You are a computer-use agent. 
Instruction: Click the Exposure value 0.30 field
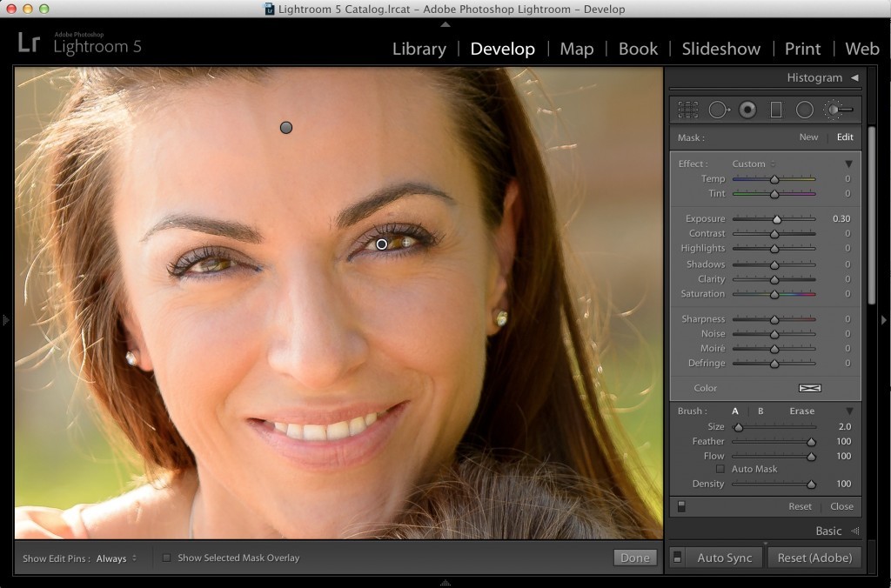click(x=841, y=218)
